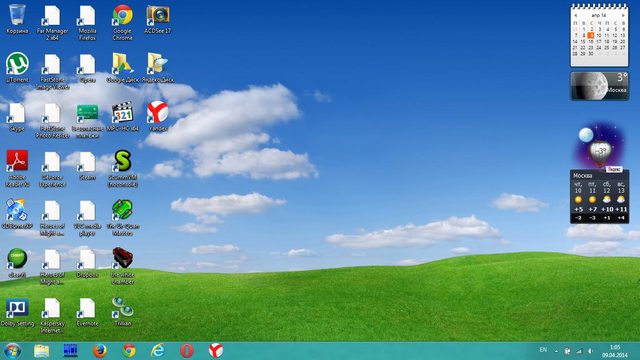Open the Heroes of Might shortcut beside CDBurnerXP
The height and width of the screenshot is (360, 640).
coord(52,218)
